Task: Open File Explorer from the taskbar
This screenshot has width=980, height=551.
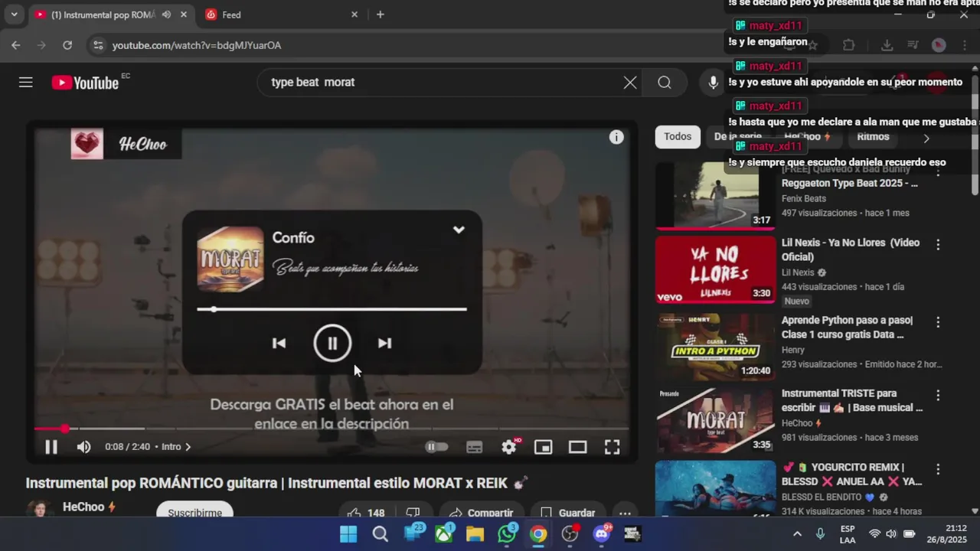Action: pyautogui.click(x=475, y=534)
